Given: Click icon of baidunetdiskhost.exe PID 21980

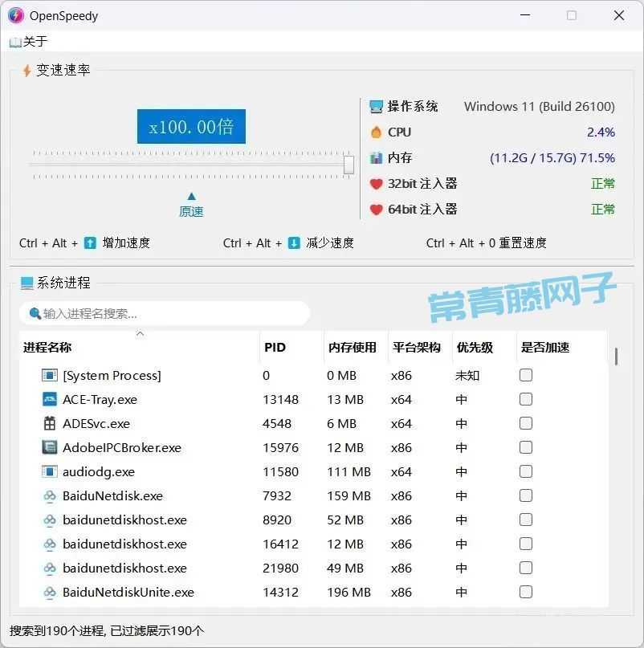Looking at the screenshot, I should [x=50, y=568].
